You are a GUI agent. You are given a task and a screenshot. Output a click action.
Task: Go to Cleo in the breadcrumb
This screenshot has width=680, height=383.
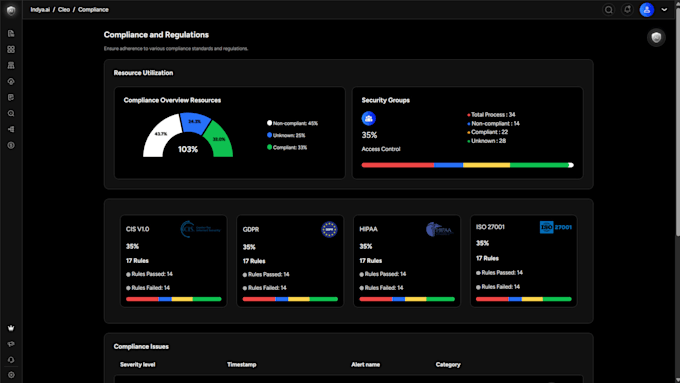pos(64,10)
